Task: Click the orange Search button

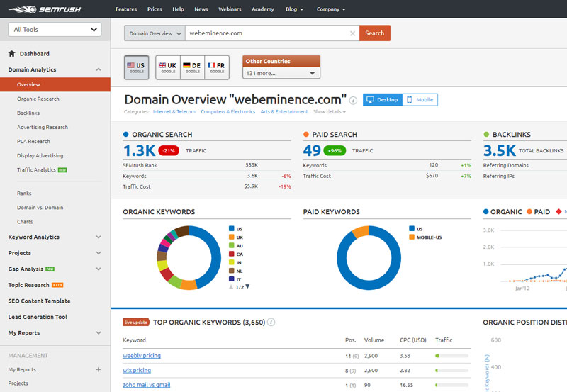Action: pos(375,33)
